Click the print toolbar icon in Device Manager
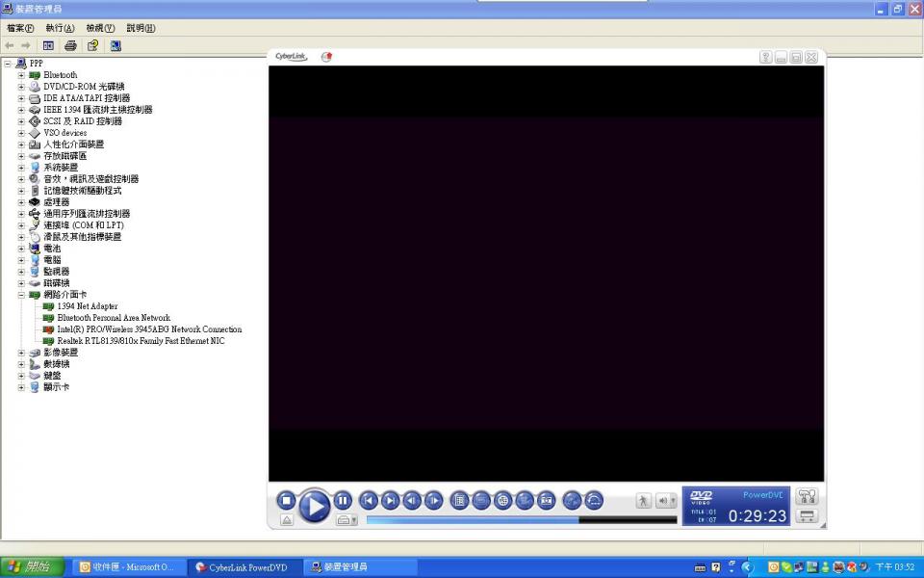This screenshot has width=924, height=578. coord(70,45)
